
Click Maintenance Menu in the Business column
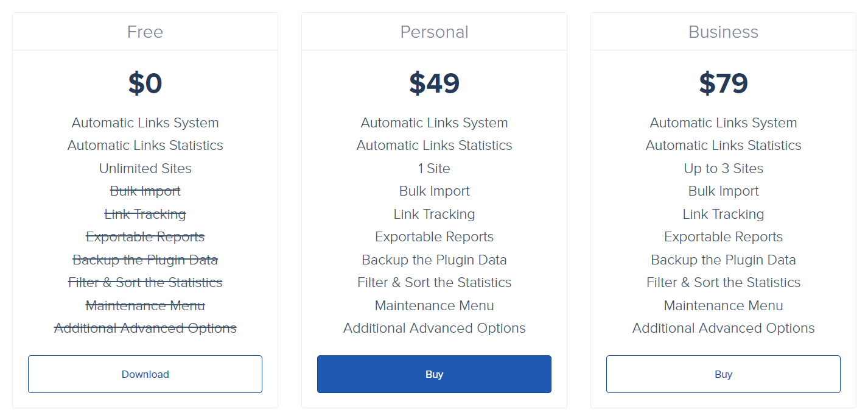click(x=723, y=305)
